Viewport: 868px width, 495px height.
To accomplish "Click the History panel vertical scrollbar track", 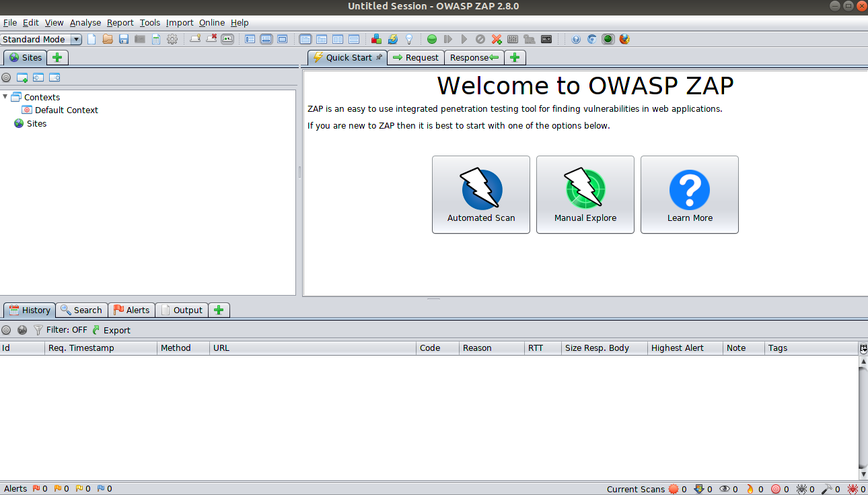I will pos(863,418).
